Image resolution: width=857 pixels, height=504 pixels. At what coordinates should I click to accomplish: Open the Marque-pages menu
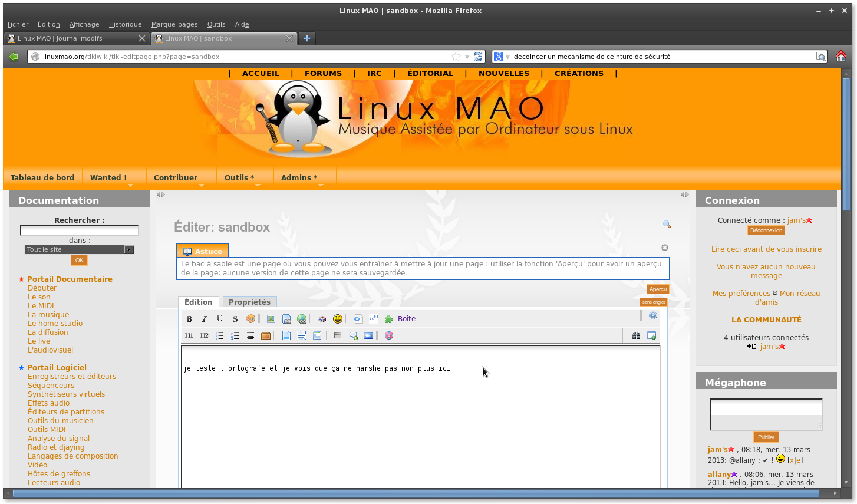(x=174, y=24)
